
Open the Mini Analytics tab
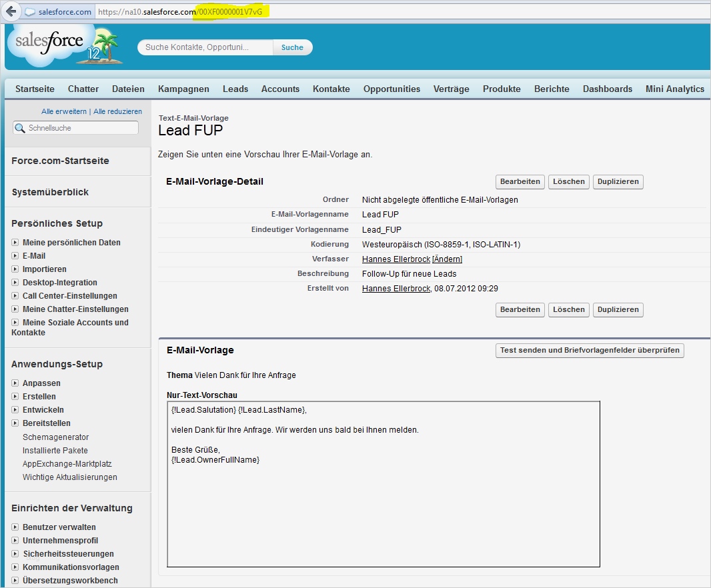pos(675,89)
